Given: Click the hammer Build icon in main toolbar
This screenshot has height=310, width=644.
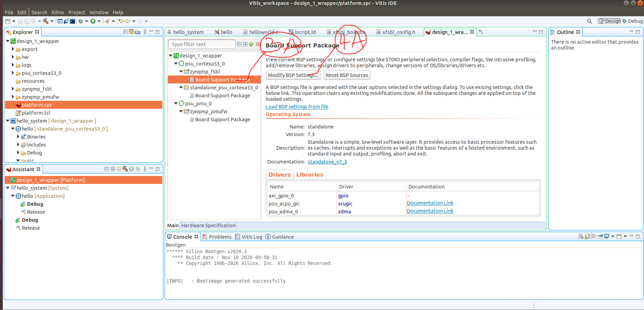Looking at the screenshot, I should (x=46, y=21).
